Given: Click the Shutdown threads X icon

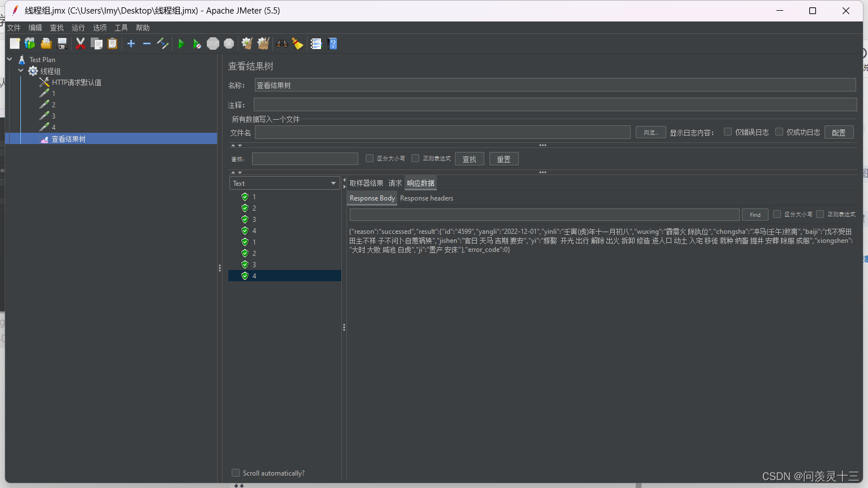Looking at the screenshot, I should [229, 43].
